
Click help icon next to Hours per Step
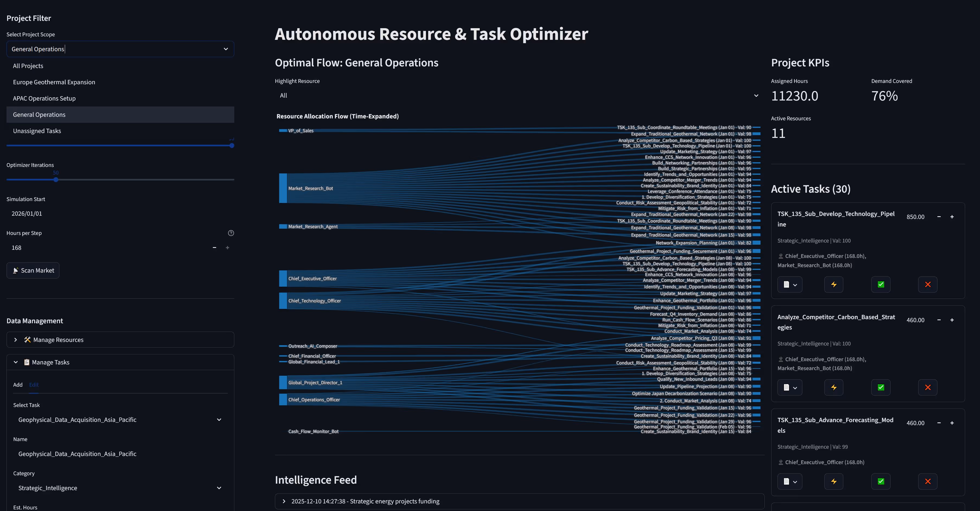(230, 233)
